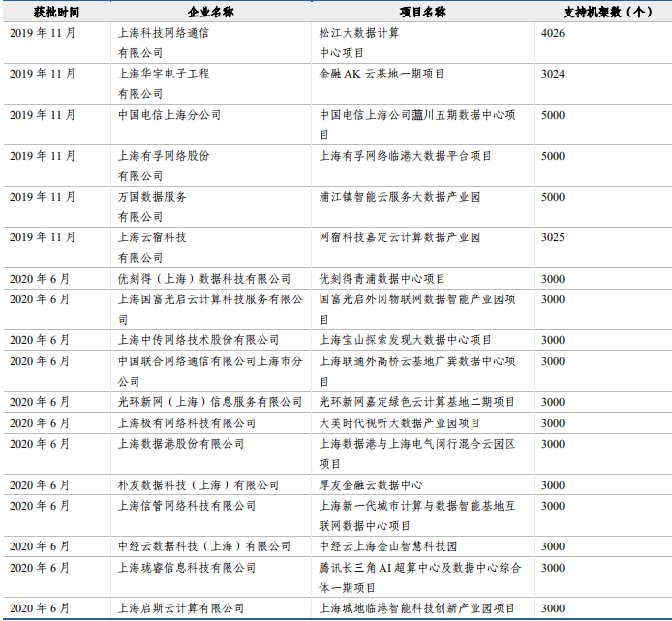The image size is (672, 621).
Task: Select 朴友数据科技(上海)有限公司
Action: click(199, 485)
